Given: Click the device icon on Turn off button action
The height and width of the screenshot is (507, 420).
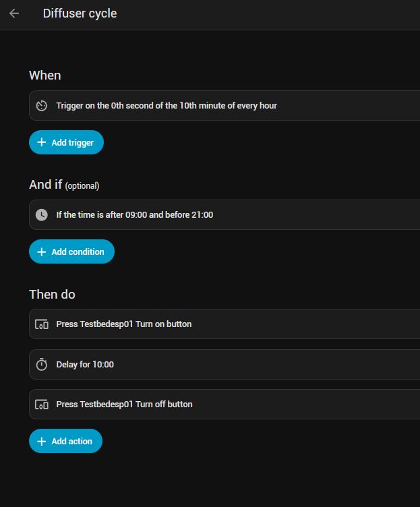Looking at the screenshot, I should tap(42, 405).
